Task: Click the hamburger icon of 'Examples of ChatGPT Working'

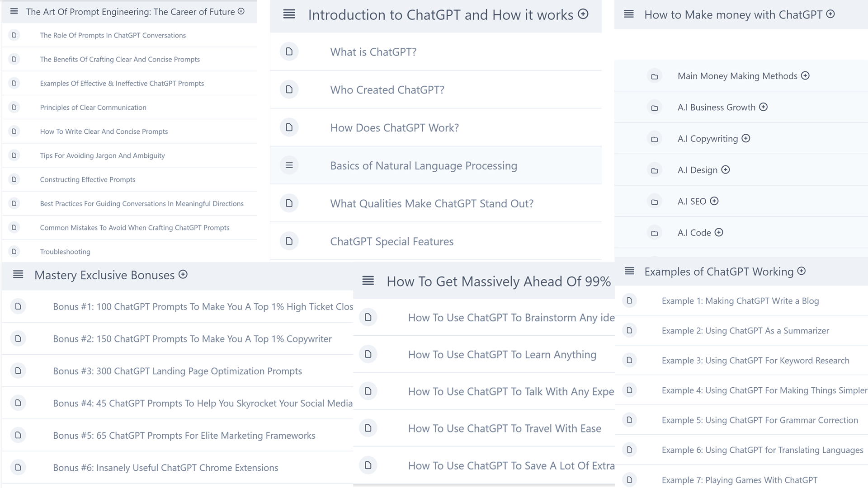Action: [x=629, y=271]
